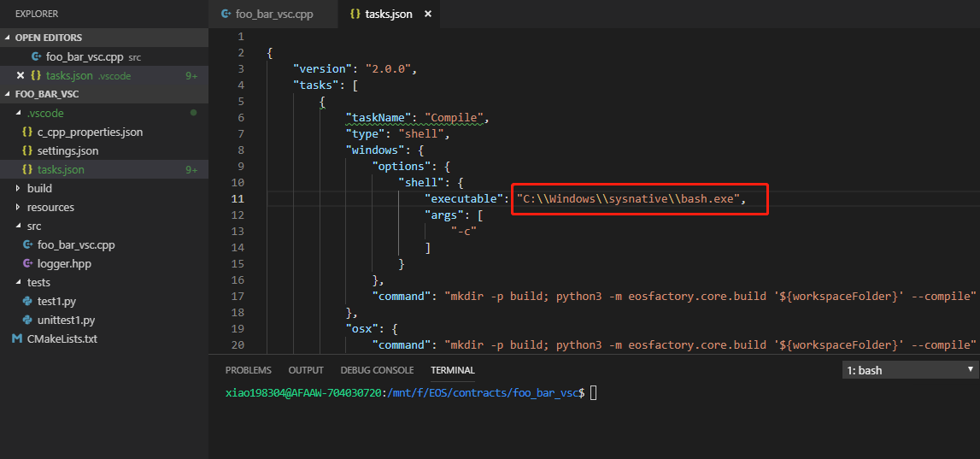
Task: Click the "Compile" value on line 6
Action: pos(453,117)
